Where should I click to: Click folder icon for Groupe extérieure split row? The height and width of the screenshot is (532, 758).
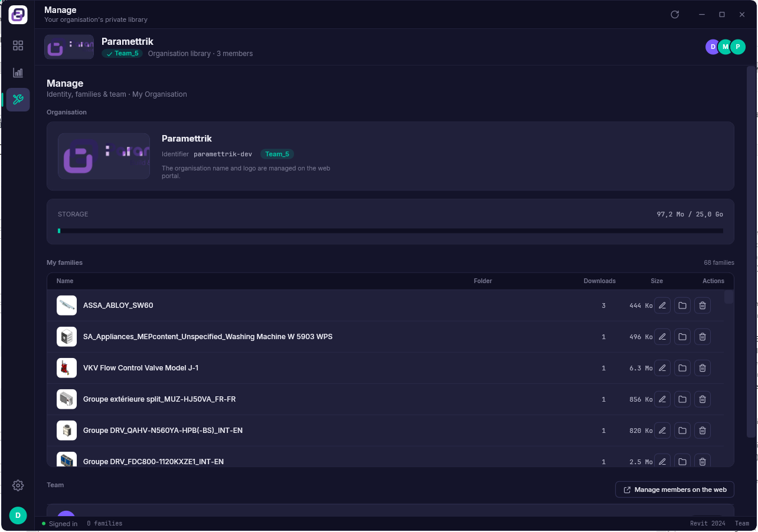point(682,399)
